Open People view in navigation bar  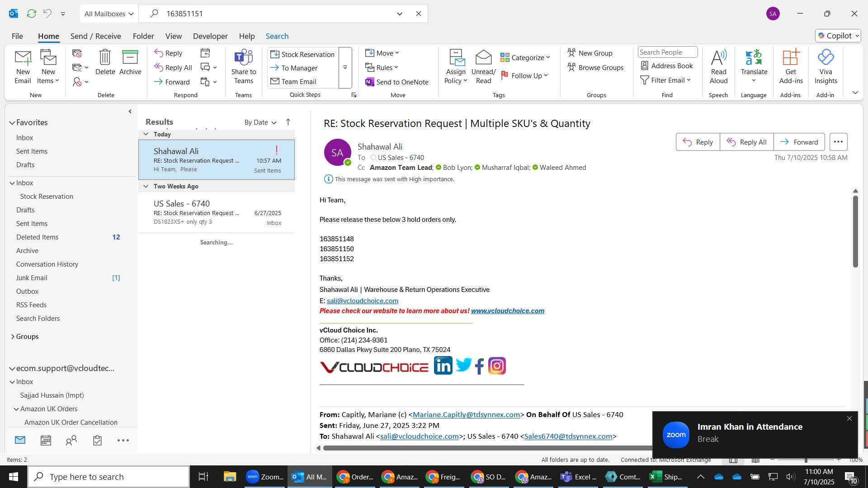click(x=71, y=440)
